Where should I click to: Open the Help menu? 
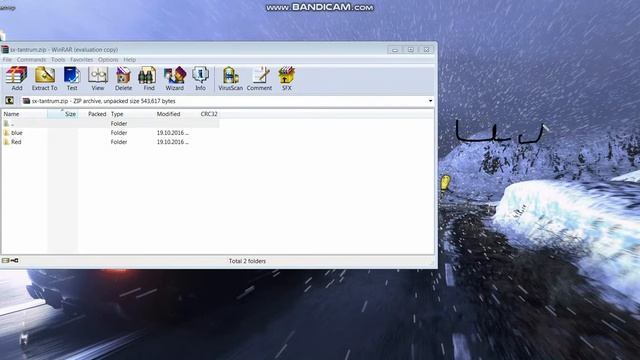(x=129, y=60)
